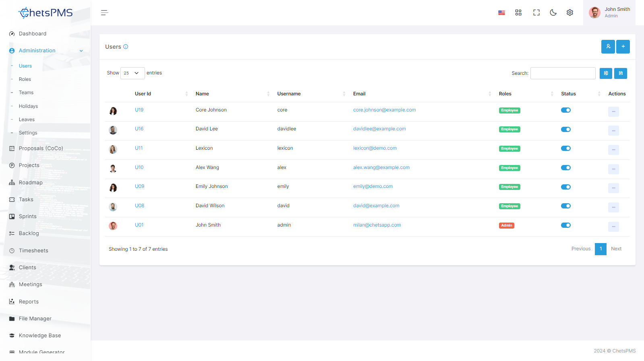Screen dimensions: 644x361
Task: Focus the Search input field
Action: point(563,73)
